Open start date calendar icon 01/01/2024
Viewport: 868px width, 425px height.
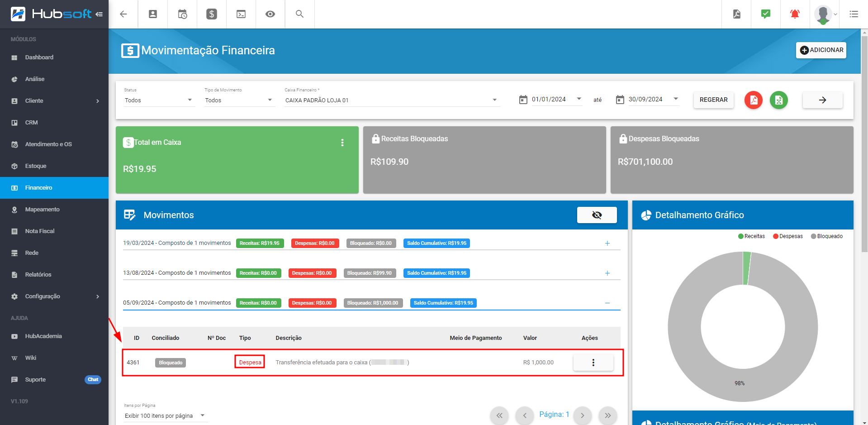(x=523, y=100)
